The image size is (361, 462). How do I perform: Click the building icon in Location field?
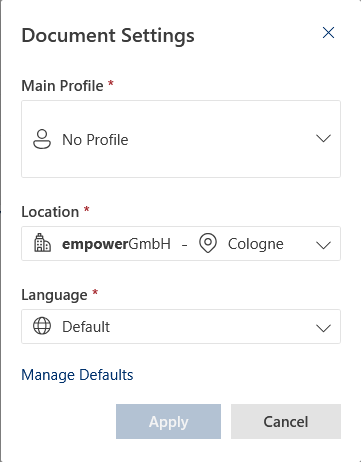tap(42, 243)
